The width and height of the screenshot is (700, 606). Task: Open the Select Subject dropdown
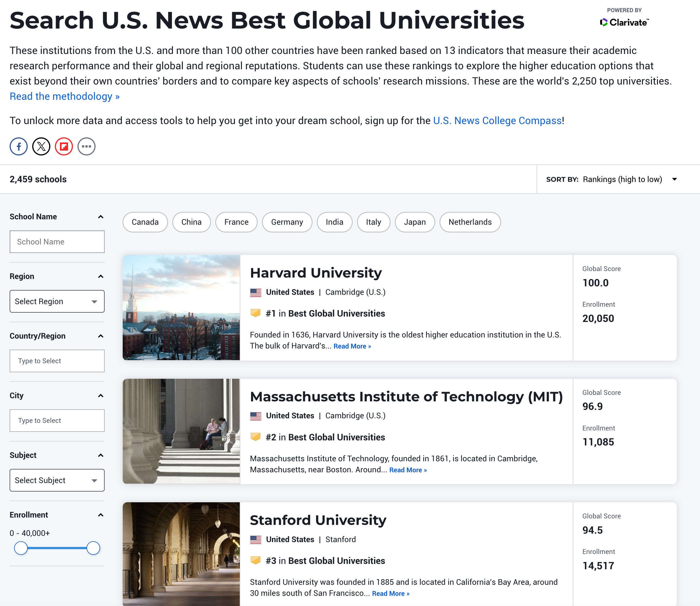pos(57,480)
